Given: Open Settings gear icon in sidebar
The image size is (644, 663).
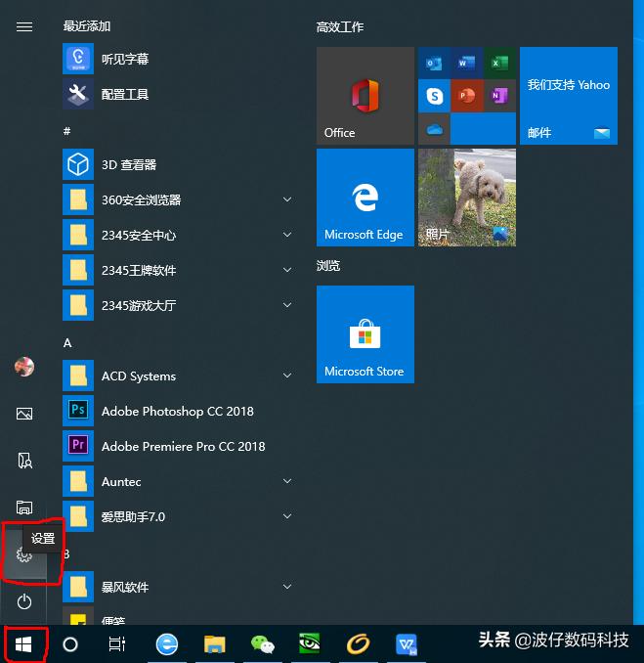Looking at the screenshot, I should tap(23, 554).
